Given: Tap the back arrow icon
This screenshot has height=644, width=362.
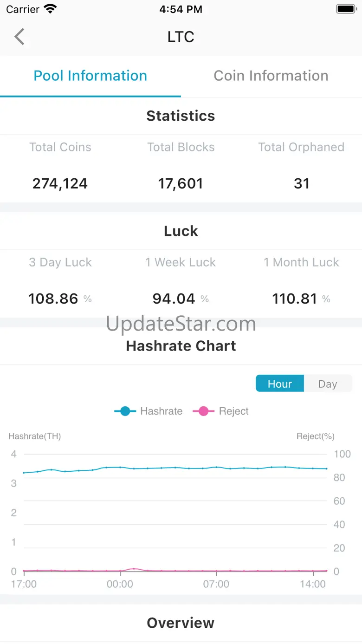Looking at the screenshot, I should coord(19,37).
